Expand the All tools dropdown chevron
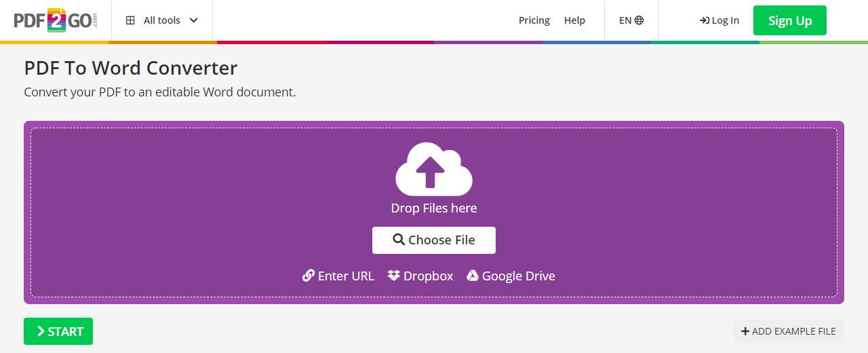The width and height of the screenshot is (868, 353). pyautogui.click(x=194, y=20)
